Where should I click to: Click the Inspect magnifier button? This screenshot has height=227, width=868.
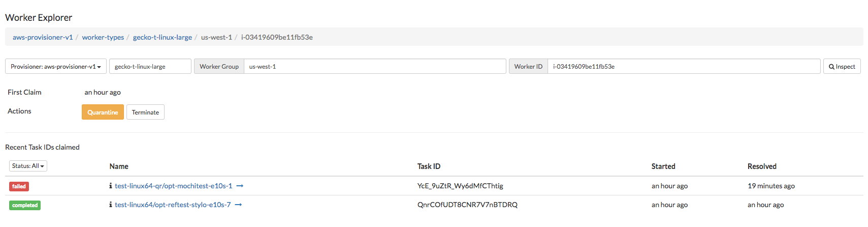(842, 67)
